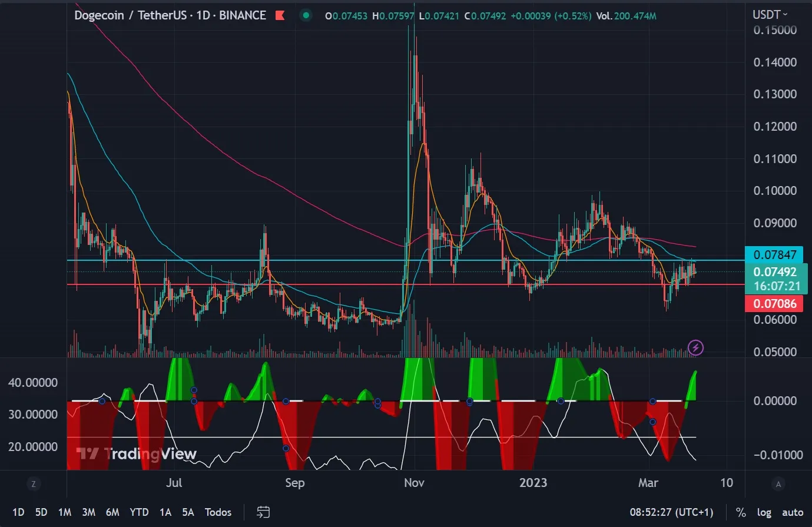
Task: Select the 6M time range
Action: (112, 512)
